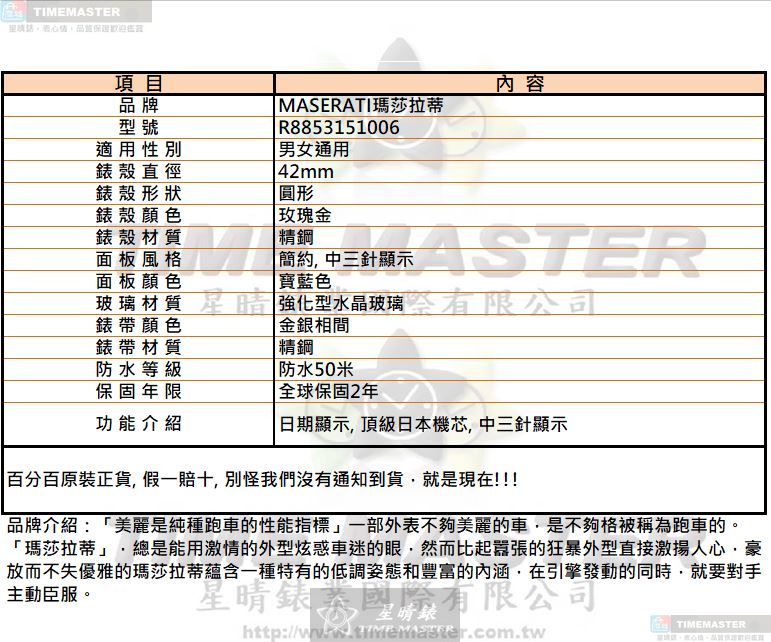Select the 面板顏色 row label
771x642 pixels.
click(x=139, y=281)
